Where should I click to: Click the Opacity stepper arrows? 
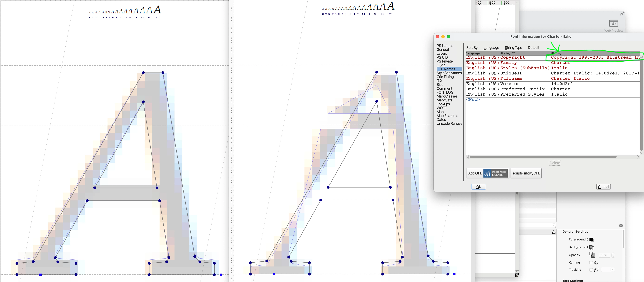point(613,255)
